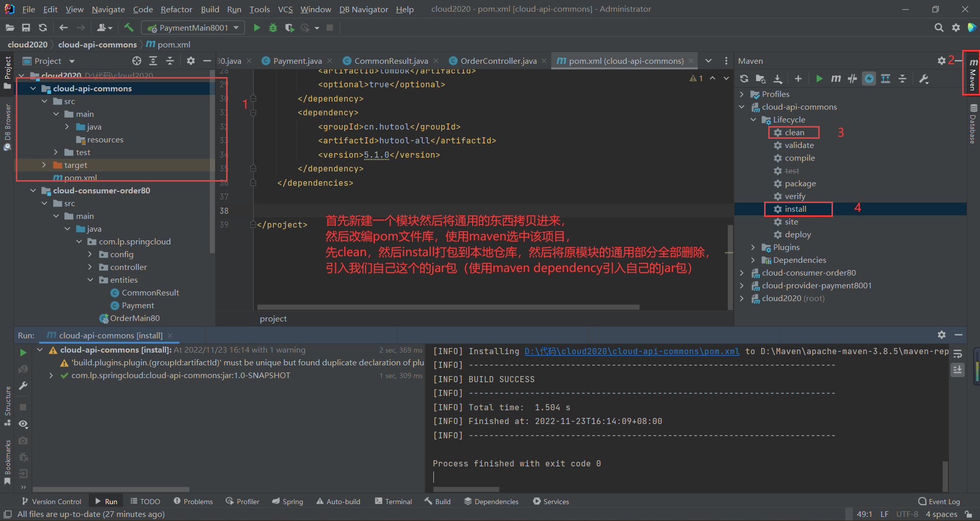
Task: Close cloud-api-commons [install] run tab
Action: pos(170,336)
